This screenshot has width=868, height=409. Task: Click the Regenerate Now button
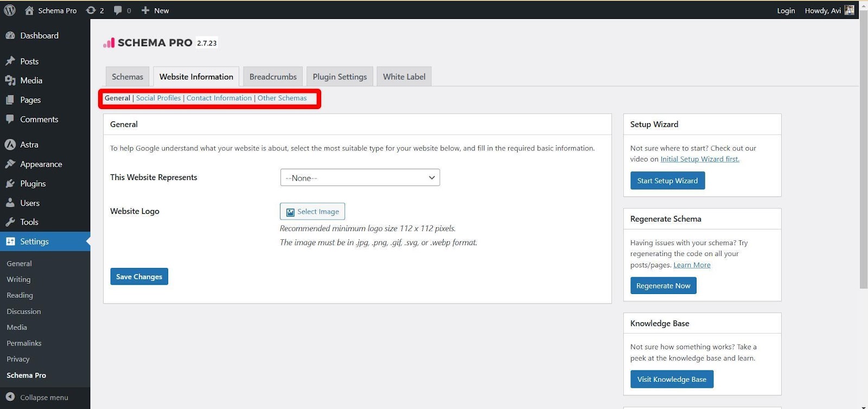point(663,286)
